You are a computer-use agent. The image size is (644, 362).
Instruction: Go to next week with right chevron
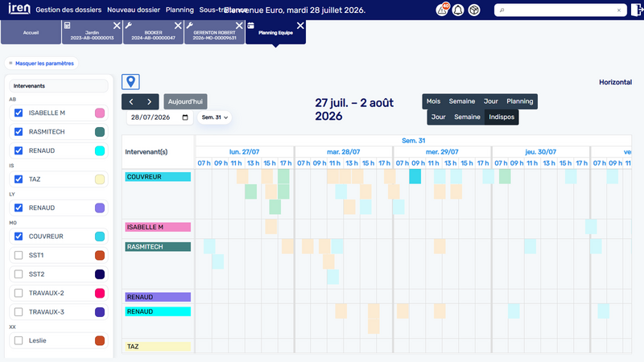click(149, 102)
